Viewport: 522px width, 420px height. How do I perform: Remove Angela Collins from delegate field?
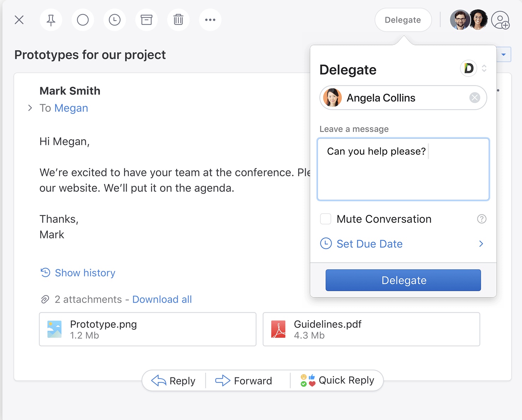475,98
